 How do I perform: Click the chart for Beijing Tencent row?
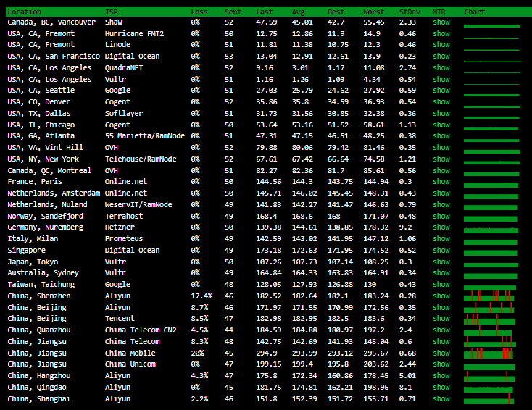(x=491, y=319)
